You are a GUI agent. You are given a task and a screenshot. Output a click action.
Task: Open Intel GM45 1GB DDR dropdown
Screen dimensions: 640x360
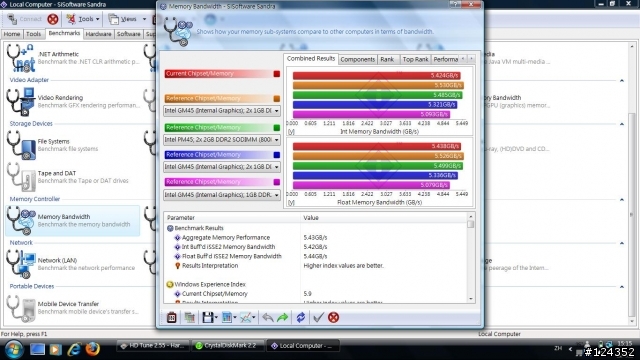click(222, 195)
